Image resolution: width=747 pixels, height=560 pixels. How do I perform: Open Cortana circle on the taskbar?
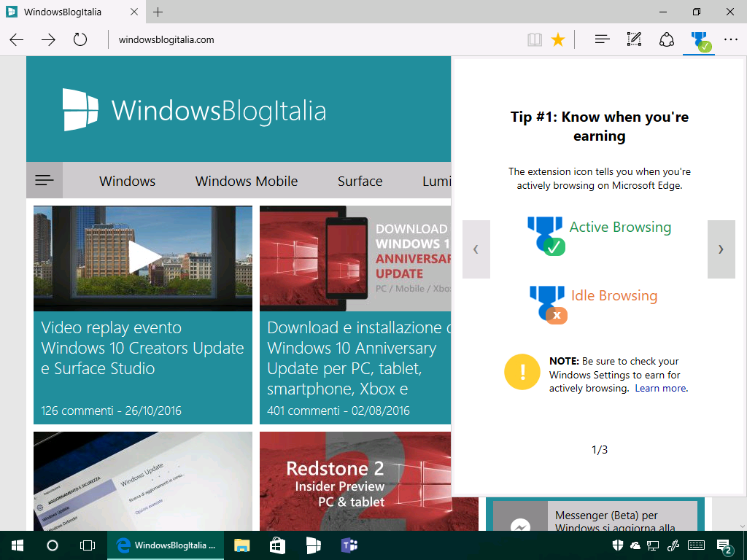pos(53,545)
